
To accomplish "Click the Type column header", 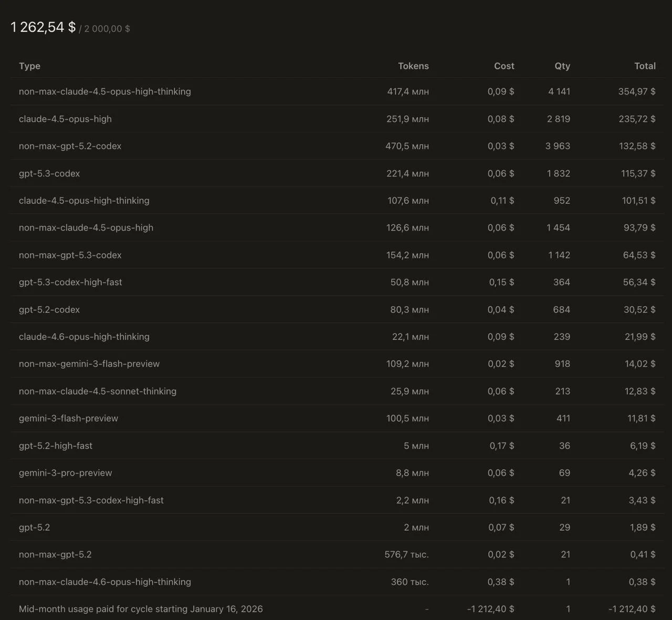I will click(29, 66).
